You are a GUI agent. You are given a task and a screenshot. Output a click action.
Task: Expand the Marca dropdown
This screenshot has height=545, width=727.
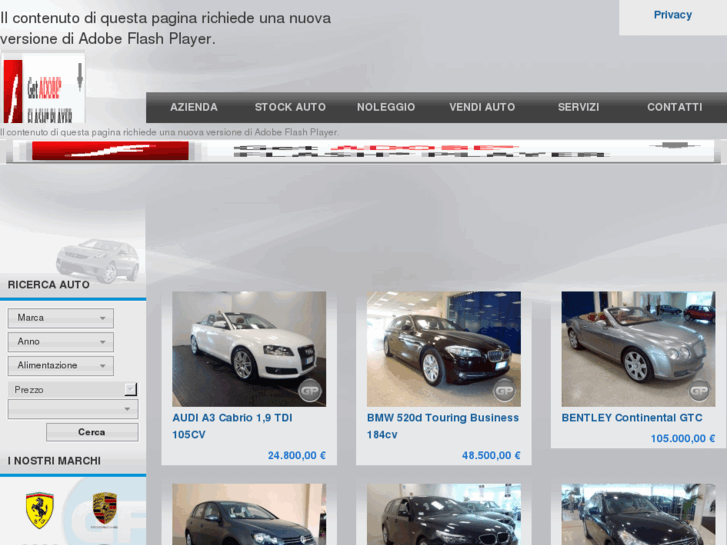click(61, 318)
